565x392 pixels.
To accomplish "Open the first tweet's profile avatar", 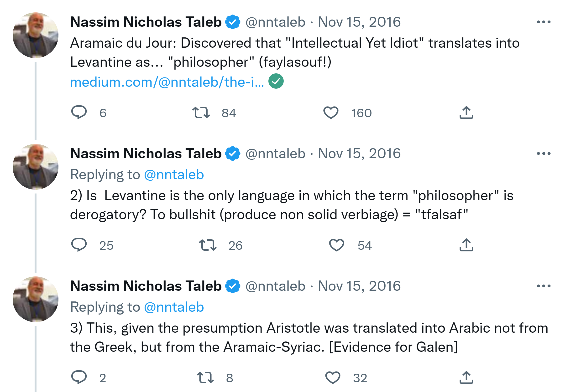I will pyautogui.click(x=36, y=35).
